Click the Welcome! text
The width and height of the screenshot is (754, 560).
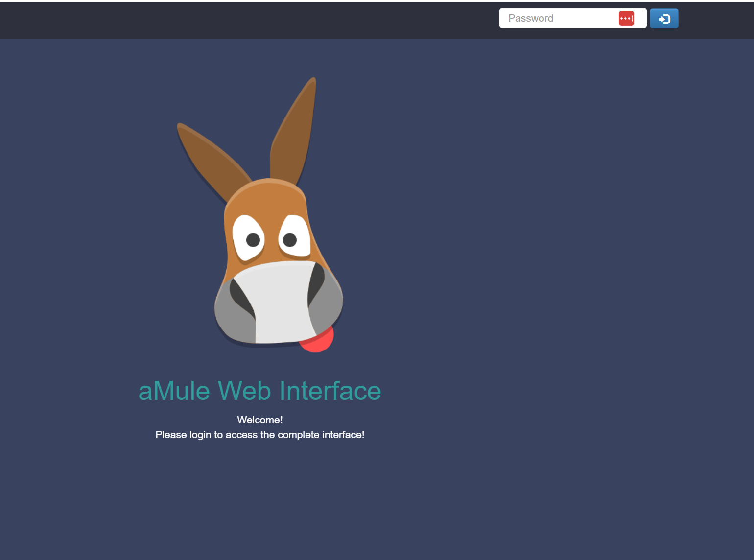pyautogui.click(x=260, y=420)
